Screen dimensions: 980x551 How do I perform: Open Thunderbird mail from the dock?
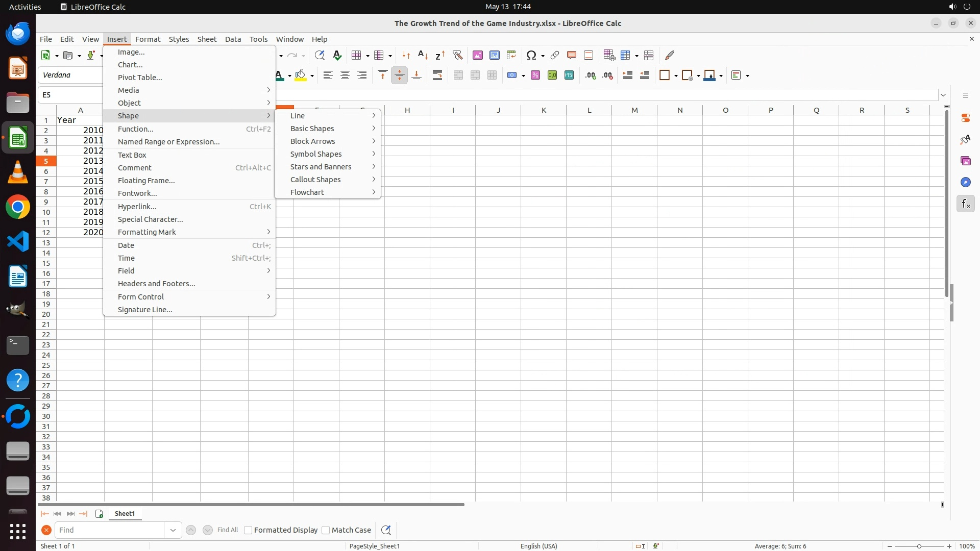point(18,34)
